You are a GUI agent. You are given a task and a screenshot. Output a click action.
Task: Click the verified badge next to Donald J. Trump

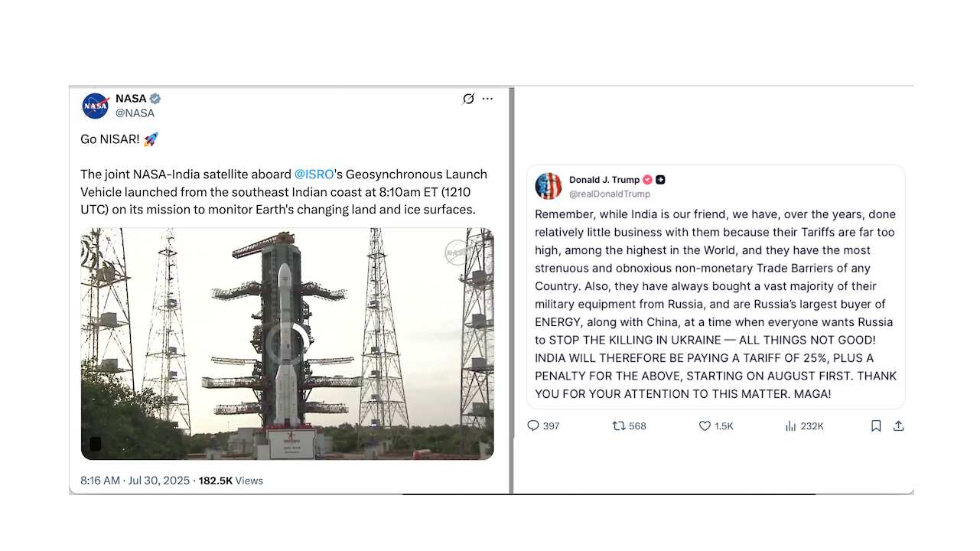click(x=647, y=180)
